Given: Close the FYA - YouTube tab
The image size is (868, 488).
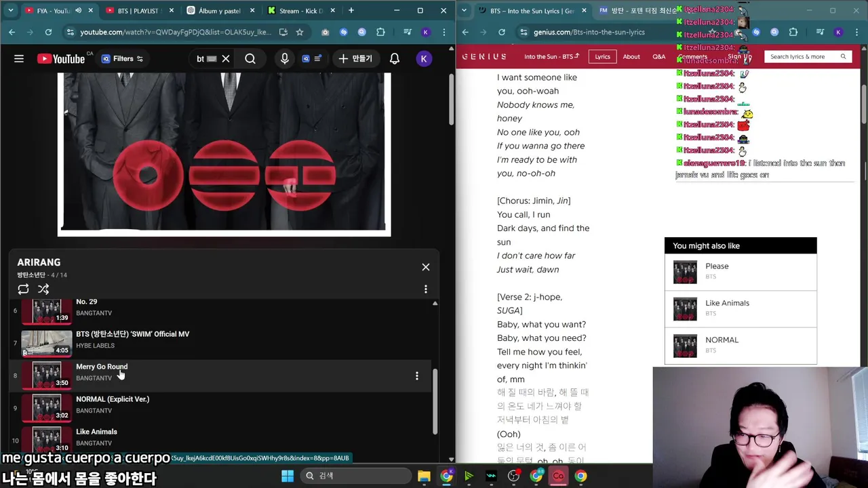Looking at the screenshot, I should (x=91, y=11).
